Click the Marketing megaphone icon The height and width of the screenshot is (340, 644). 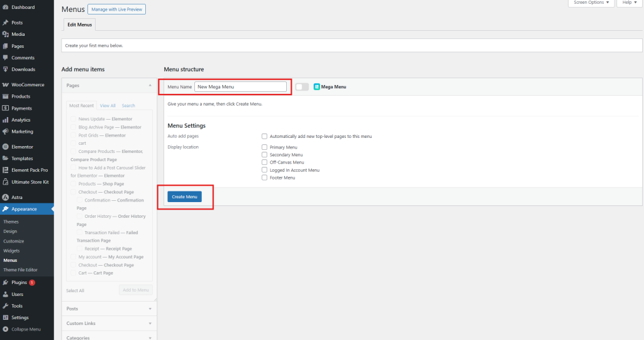click(5, 132)
